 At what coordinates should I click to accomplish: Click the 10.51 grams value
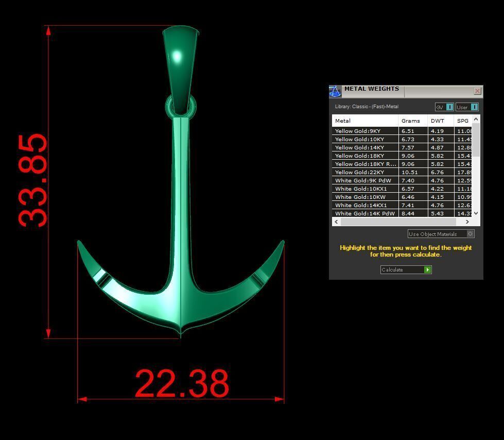click(x=410, y=172)
